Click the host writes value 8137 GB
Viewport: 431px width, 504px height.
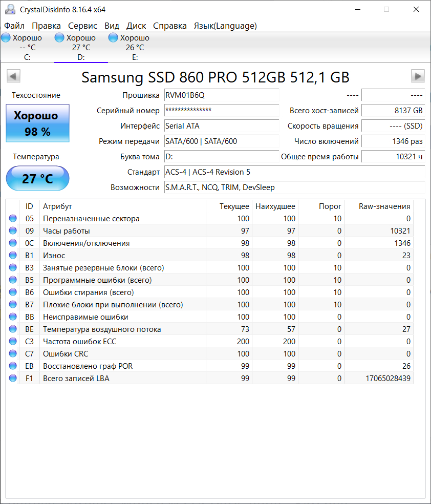(x=393, y=111)
